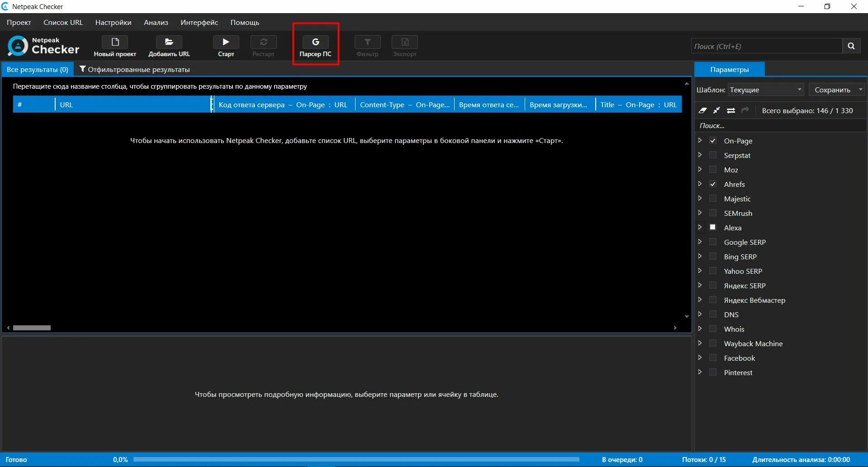Click the # column header
868x467 pixels.
(x=34, y=105)
